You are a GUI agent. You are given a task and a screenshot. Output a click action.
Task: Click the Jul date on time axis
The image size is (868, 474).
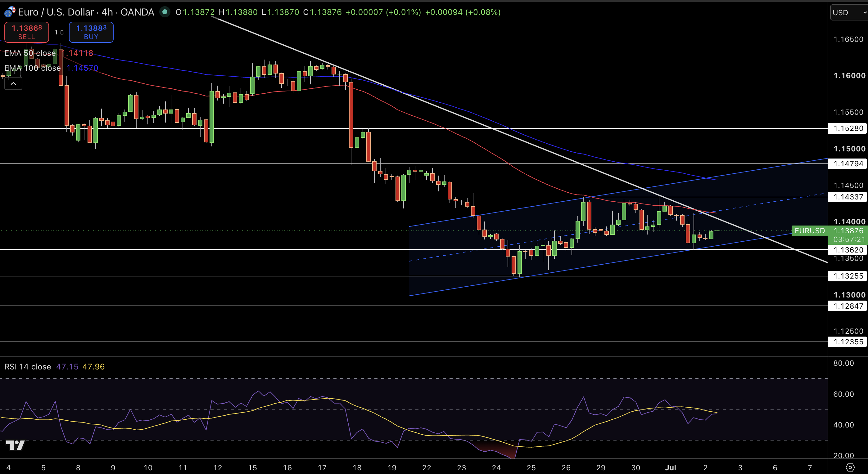point(671,467)
